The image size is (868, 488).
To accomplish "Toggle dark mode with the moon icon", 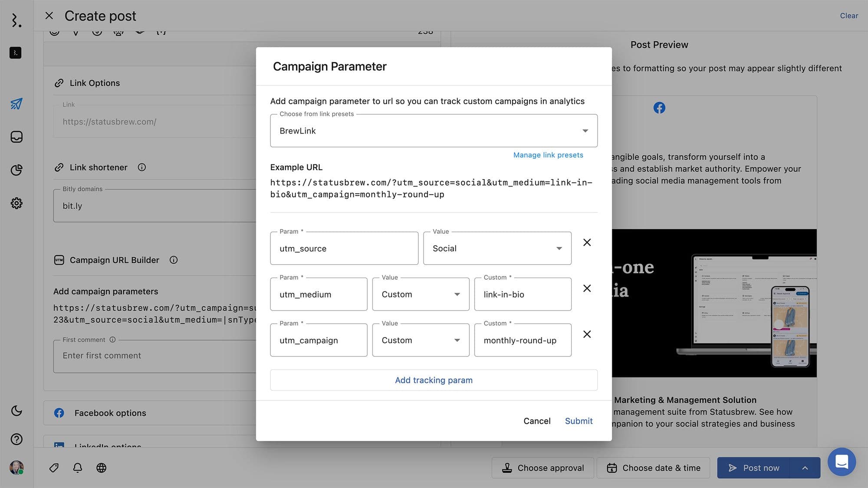I will pyautogui.click(x=16, y=410).
